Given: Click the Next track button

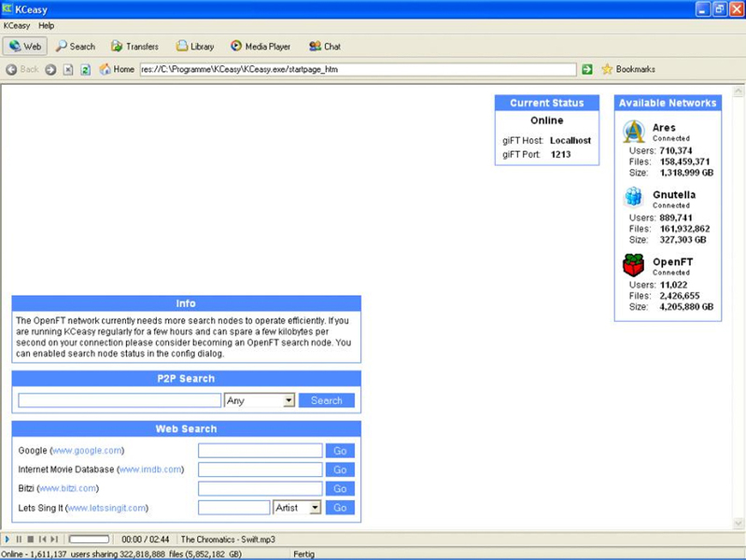Looking at the screenshot, I should tap(54, 539).
